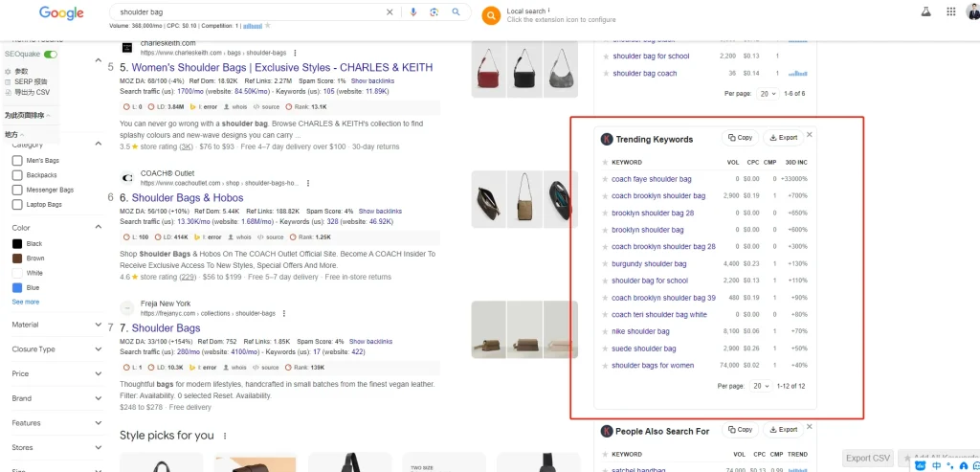Expand the Brand filter section
The height and width of the screenshot is (472, 980).
point(99,398)
